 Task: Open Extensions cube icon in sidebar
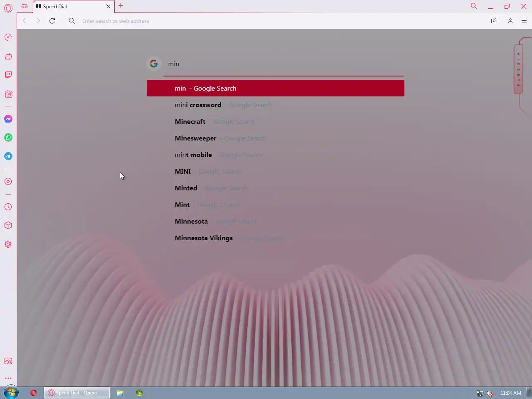[8, 225]
